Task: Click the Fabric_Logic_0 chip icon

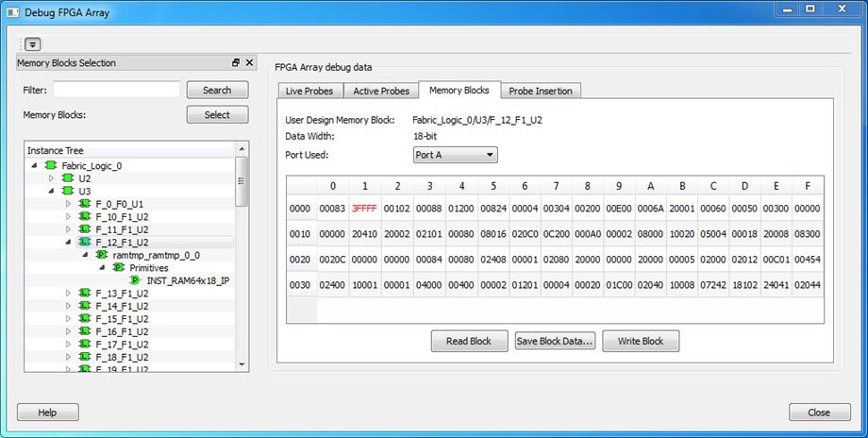Action: point(51,165)
